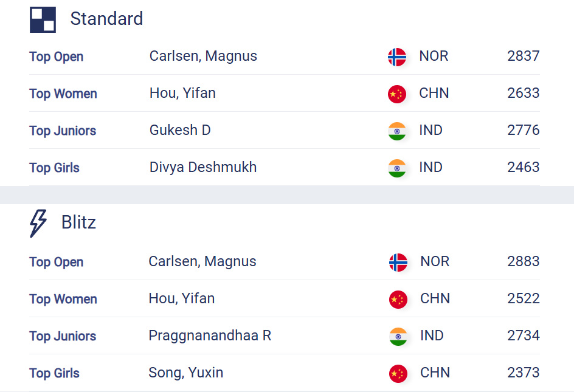The image size is (574, 392).
Task: Click Norway flag in Blitz Top Open
Action: pyautogui.click(x=398, y=263)
